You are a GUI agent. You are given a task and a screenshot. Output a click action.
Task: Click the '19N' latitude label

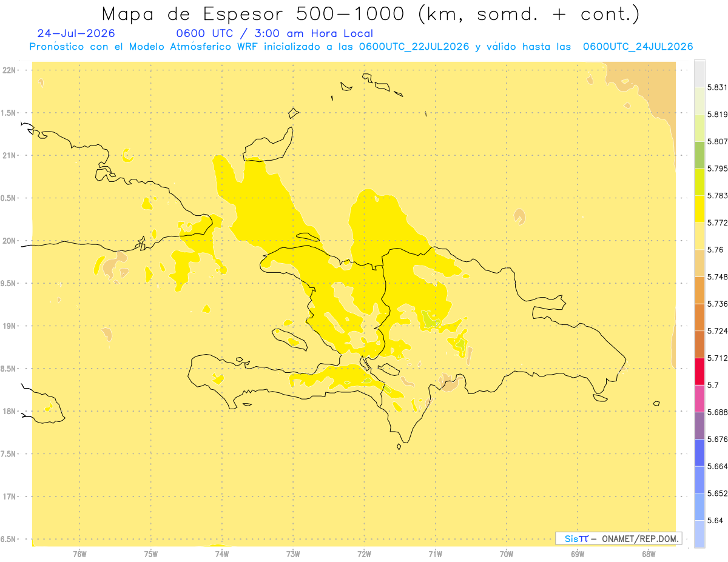pos(9,326)
